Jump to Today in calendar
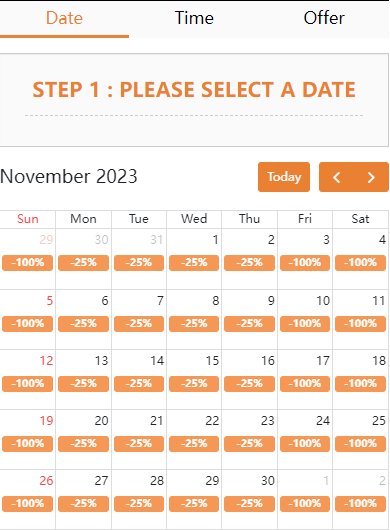Viewport: 390px width, 530px height. 284,177
